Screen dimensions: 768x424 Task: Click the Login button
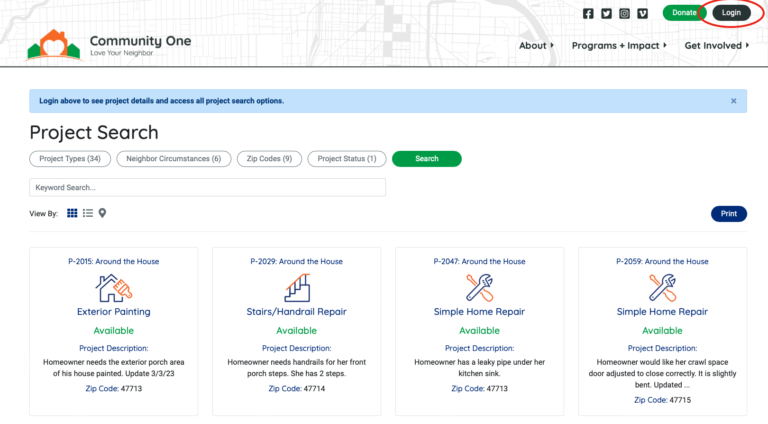point(731,13)
